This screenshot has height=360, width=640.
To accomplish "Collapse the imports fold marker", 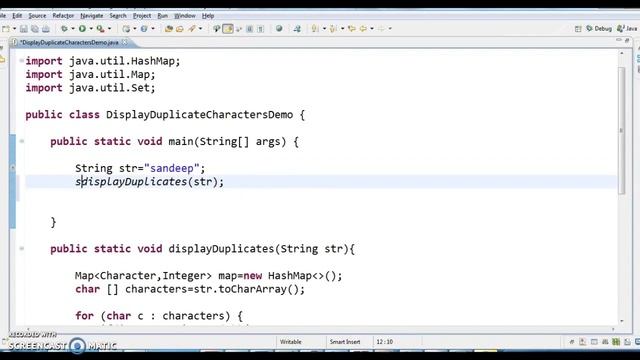I will point(21,61).
